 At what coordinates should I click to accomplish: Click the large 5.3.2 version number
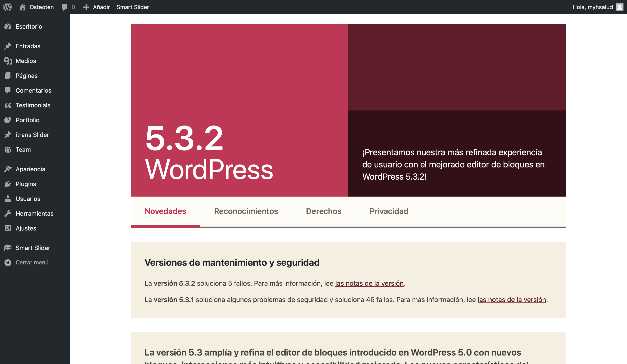[184, 138]
